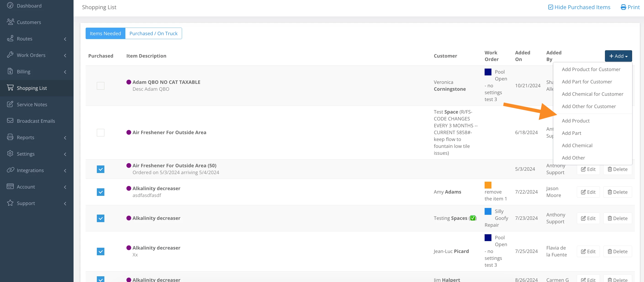
Task: Open Customers via its people icon
Action: pos(10,22)
